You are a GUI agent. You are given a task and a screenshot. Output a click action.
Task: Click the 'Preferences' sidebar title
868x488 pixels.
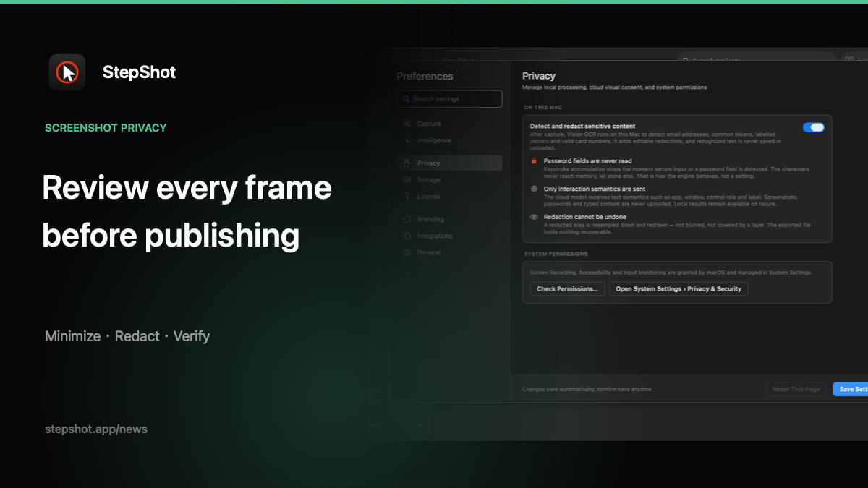[x=425, y=76]
